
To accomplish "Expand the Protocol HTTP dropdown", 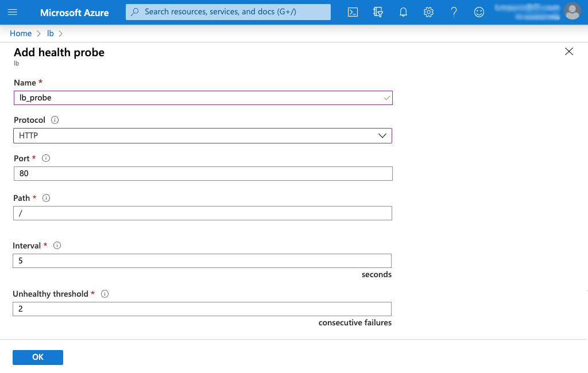I will coord(202,135).
